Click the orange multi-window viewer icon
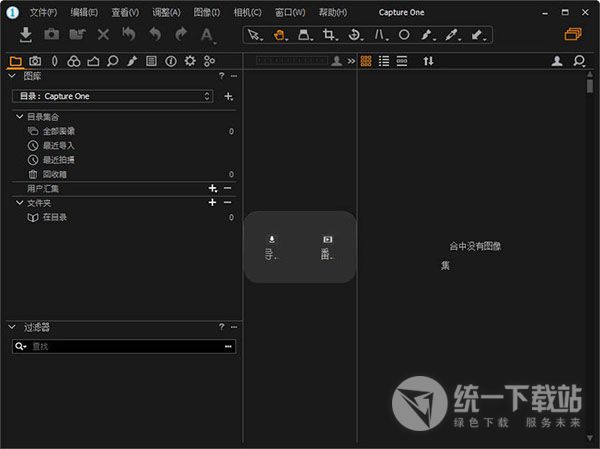This screenshot has width=600, height=449. pyautogui.click(x=572, y=34)
